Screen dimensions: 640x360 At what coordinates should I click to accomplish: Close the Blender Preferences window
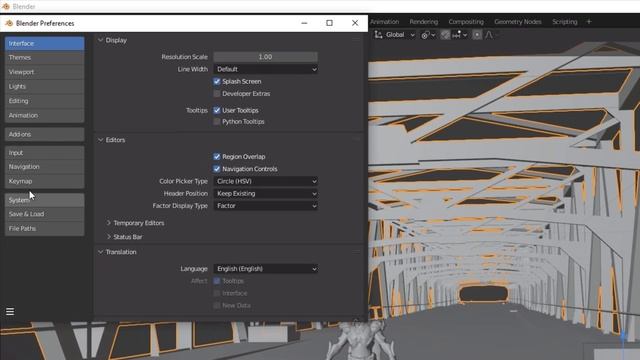click(355, 23)
